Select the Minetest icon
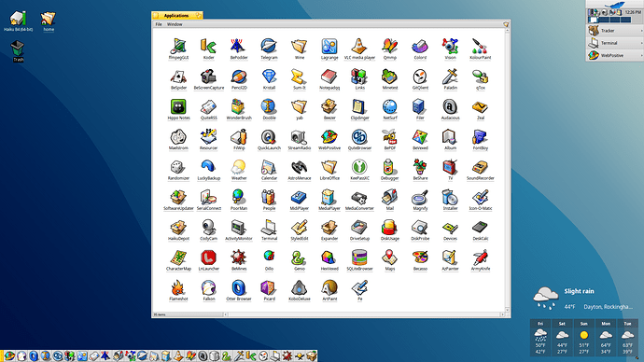 (390, 77)
